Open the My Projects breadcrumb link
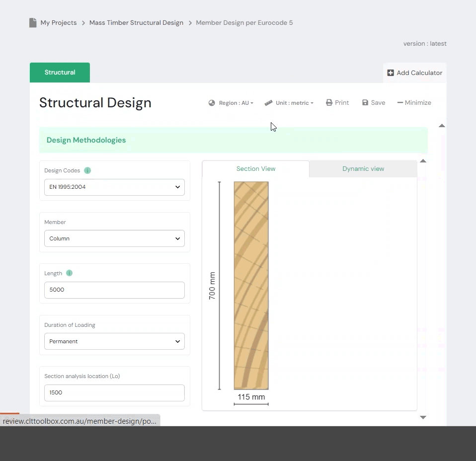Screen dimensions: 476x461 click(x=59, y=23)
